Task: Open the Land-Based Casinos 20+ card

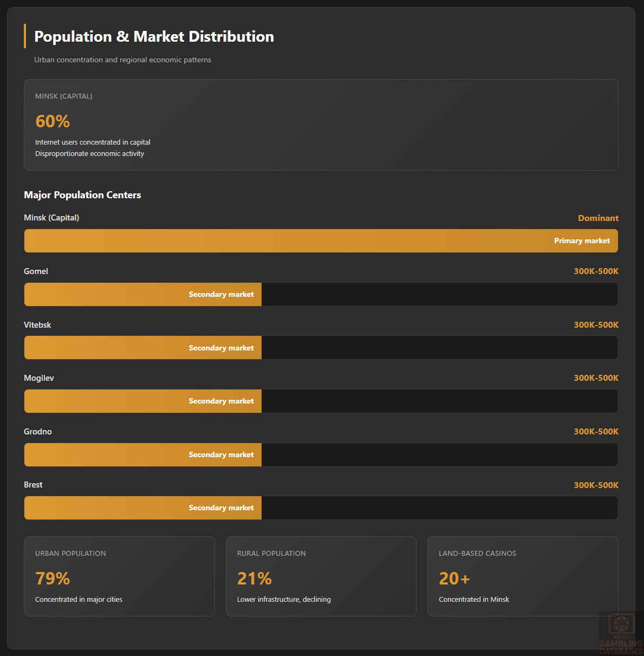Action: (522, 576)
